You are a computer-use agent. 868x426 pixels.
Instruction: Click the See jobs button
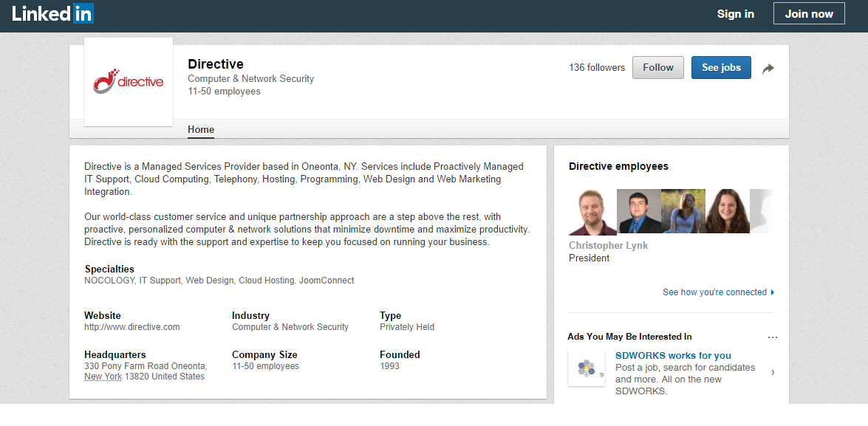tap(721, 67)
